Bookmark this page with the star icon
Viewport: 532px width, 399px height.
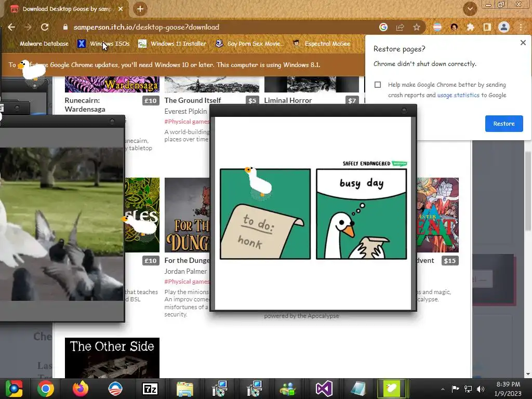pyautogui.click(x=417, y=27)
